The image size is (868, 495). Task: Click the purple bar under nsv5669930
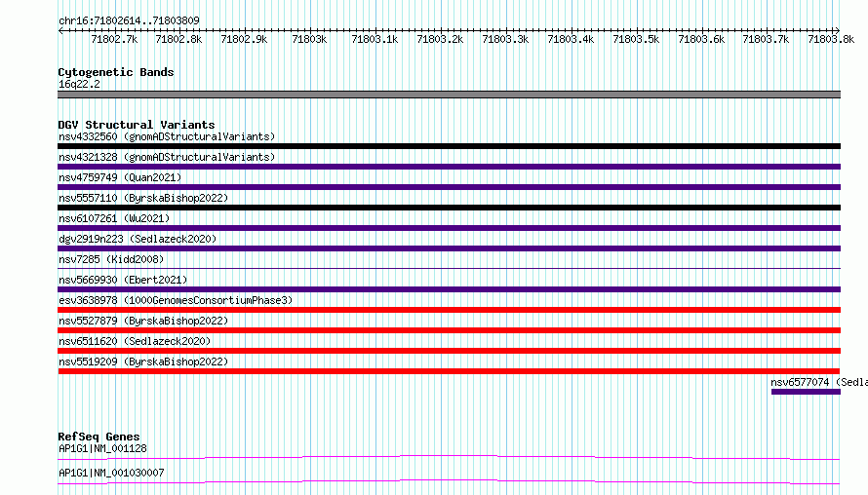[x=449, y=289]
